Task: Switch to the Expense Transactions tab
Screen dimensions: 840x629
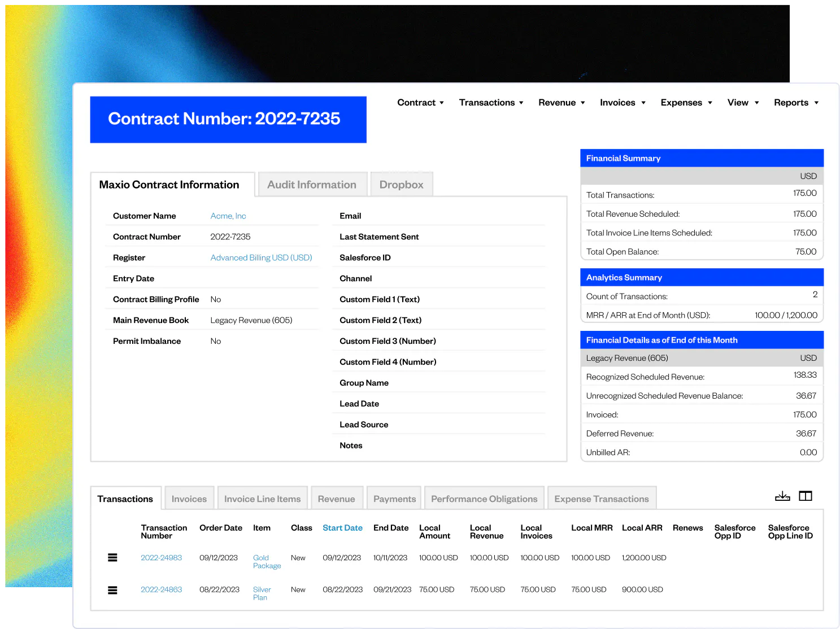Action: (602, 499)
